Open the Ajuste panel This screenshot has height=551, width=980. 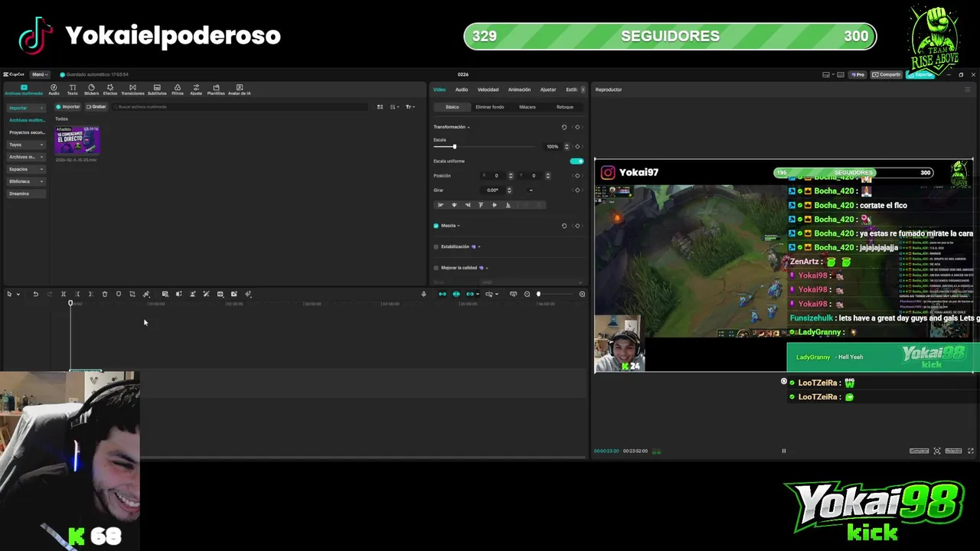196,90
